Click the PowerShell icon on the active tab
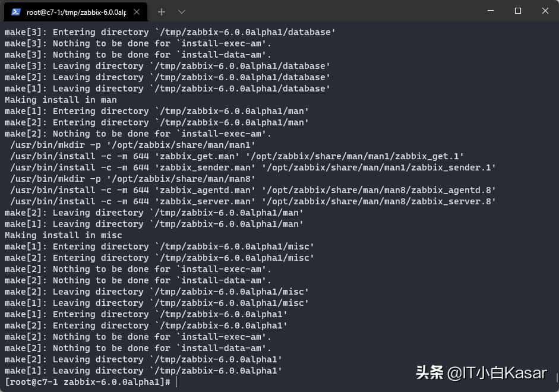559x392 pixels. tap(16, 11)
